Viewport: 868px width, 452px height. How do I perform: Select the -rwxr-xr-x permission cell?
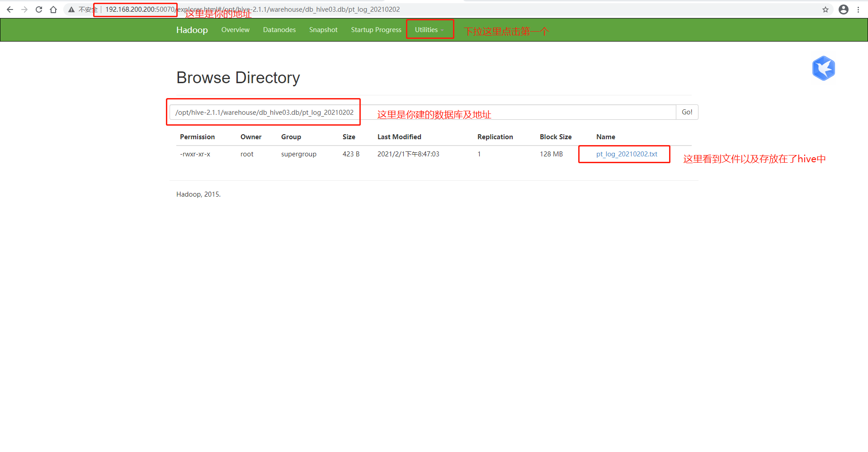tap(195, 154)
